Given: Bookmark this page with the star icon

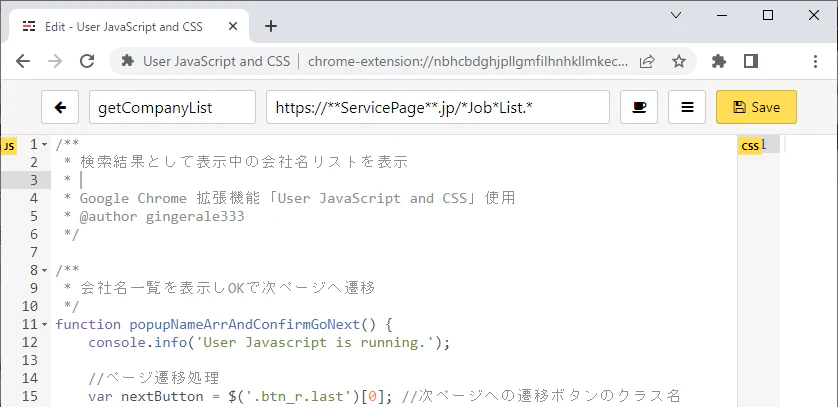Looking at the screenshot, I should [679, 61].
